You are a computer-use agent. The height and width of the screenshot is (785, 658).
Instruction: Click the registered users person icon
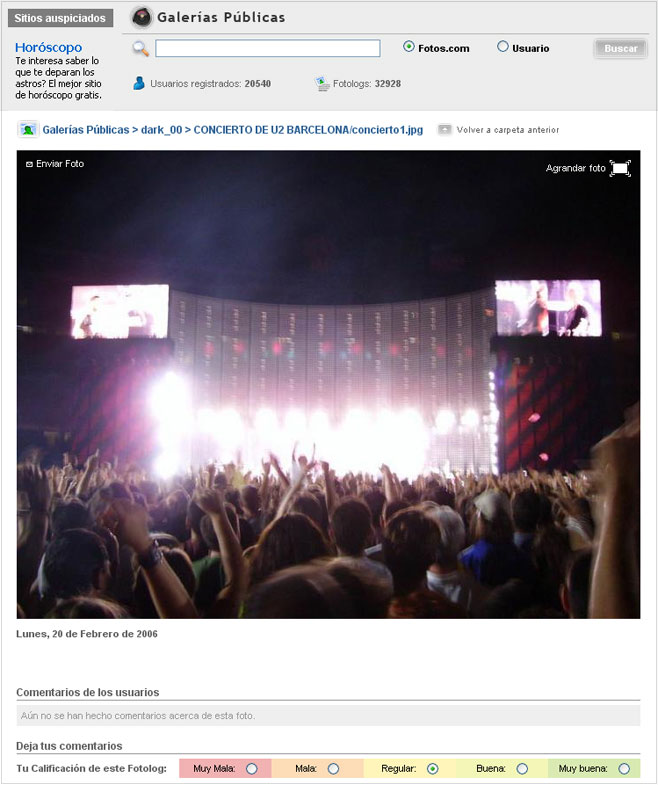coord(139,83)
